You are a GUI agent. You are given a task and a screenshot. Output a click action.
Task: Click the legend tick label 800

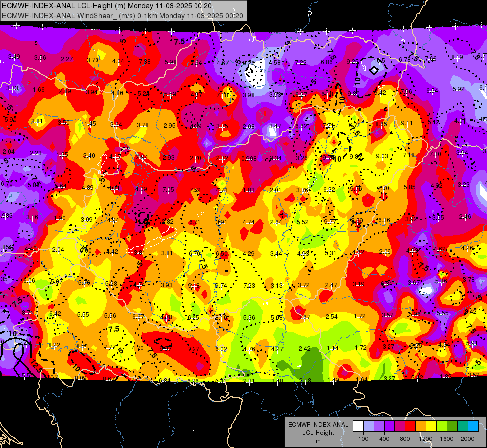coord(405,439)
